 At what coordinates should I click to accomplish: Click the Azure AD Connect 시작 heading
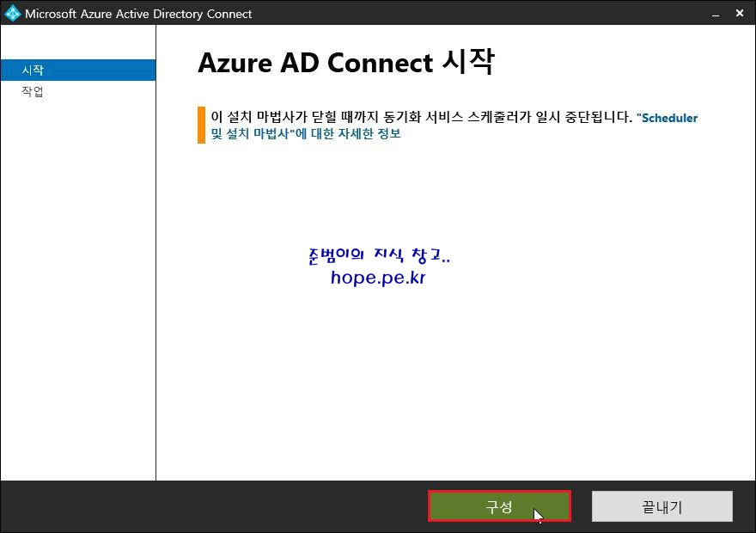(346, 62)
